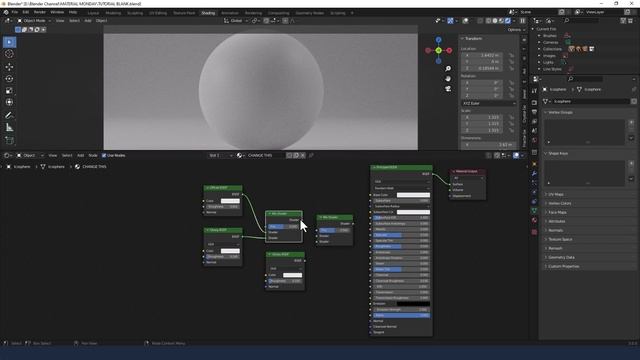Open the Render properties tab icon
640x360 pixels.
coord(534,102)
